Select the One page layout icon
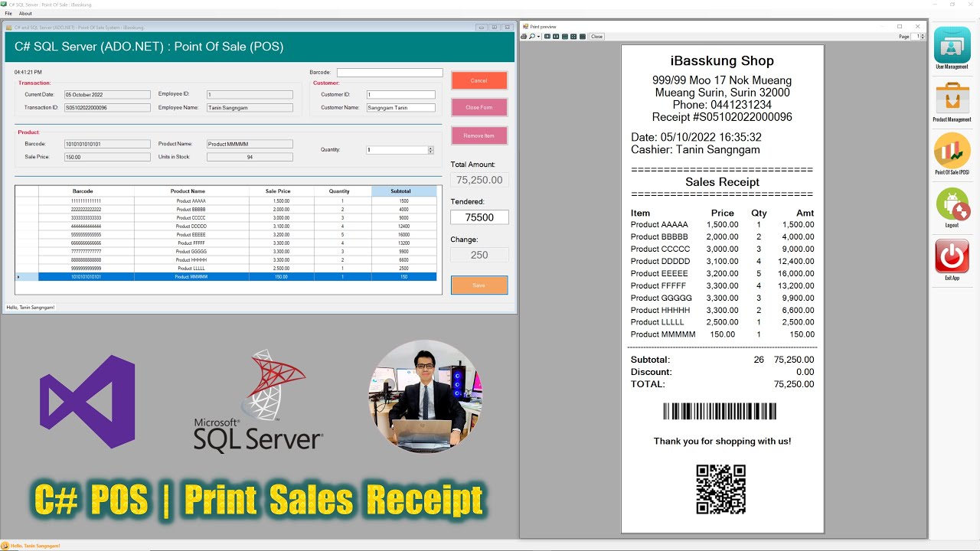 pos(547,36)
